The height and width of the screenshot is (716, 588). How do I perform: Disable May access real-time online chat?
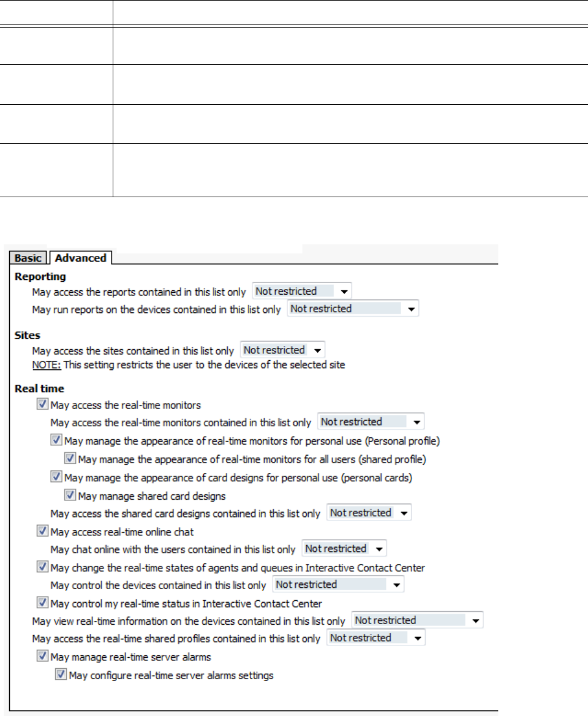tap(42, 531)
